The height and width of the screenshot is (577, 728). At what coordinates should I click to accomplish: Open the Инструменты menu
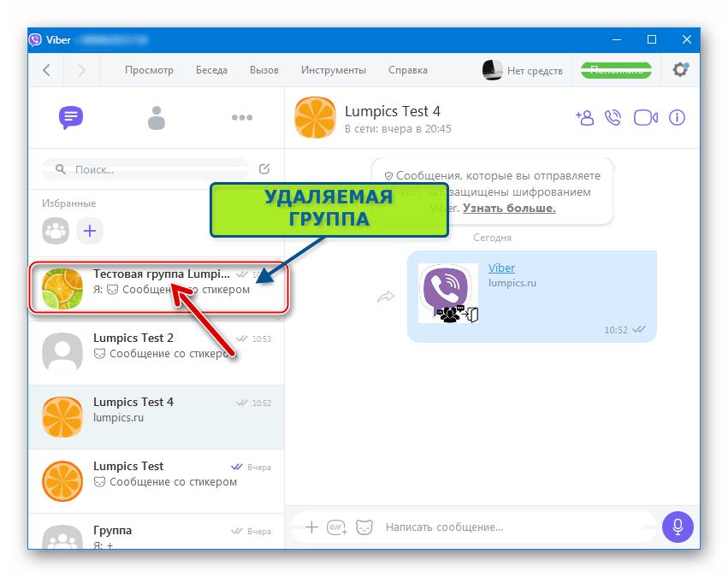coord(334,70)
